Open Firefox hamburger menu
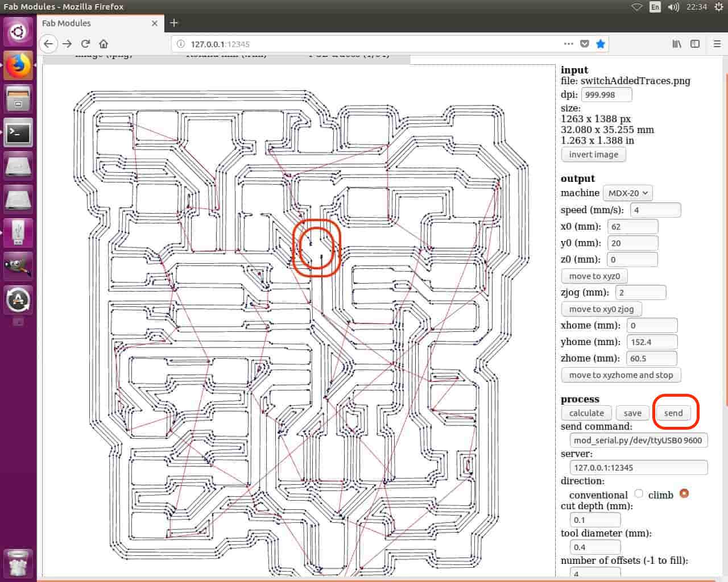The image size is (728, 582). [717, 44]
